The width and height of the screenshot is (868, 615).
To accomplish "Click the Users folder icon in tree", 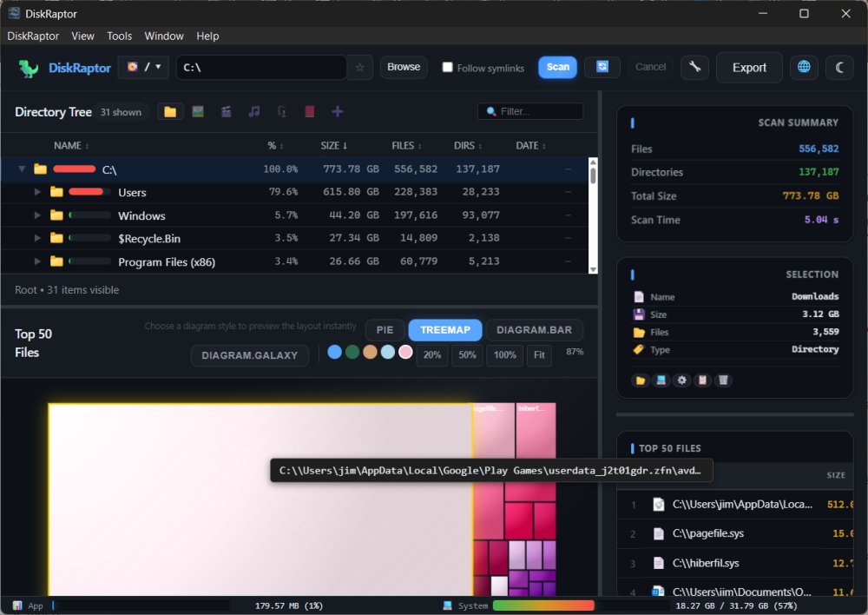I will 56,192.
